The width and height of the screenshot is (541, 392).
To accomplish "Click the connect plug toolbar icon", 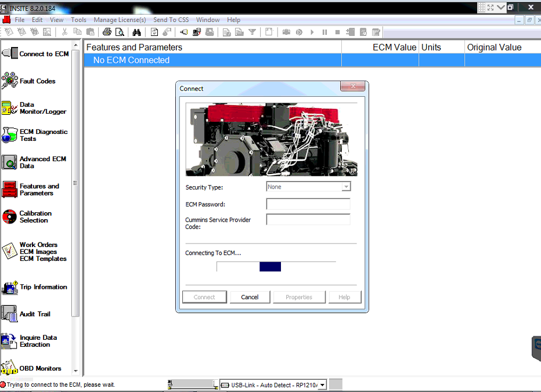I will click(184, 32).
